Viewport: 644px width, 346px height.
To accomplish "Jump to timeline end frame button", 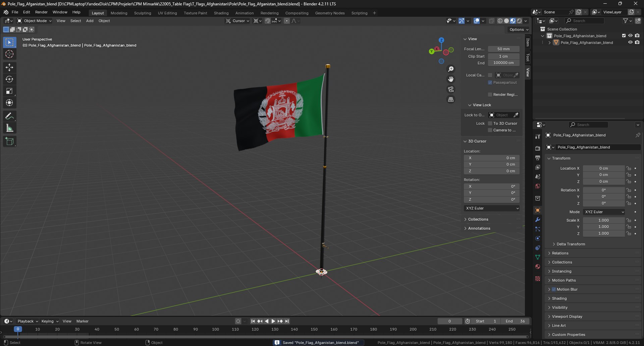I will pos(287,321).
